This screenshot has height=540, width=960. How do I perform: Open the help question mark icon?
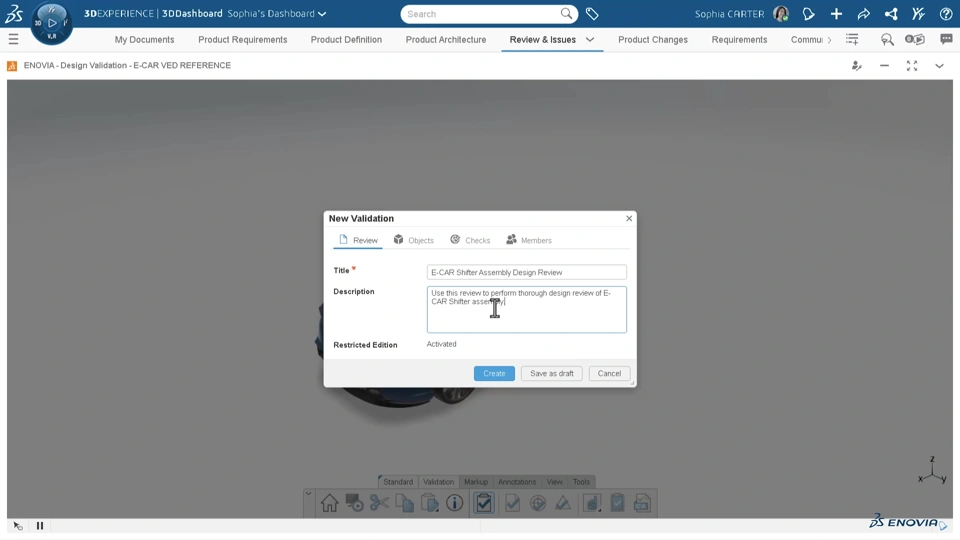point(945,13)
